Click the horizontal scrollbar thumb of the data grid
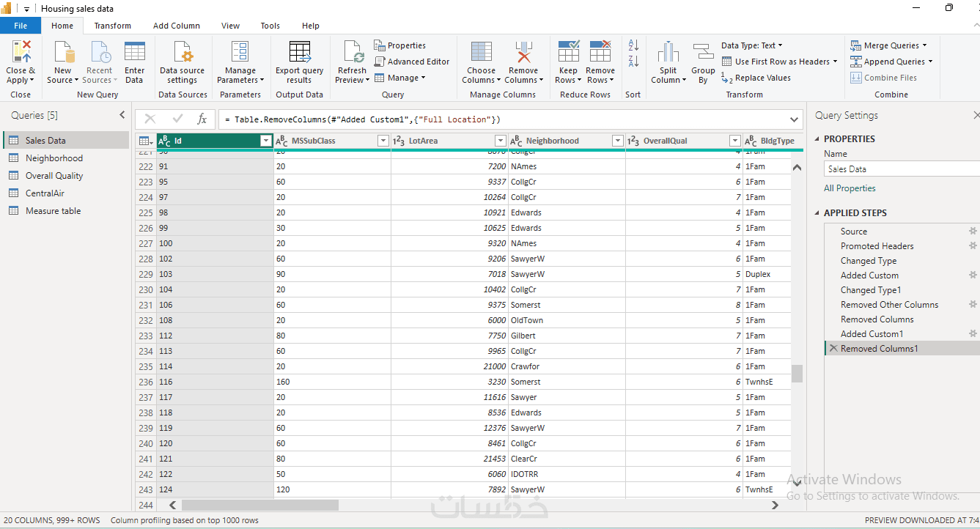This screenshot has height=529, width=980. pos(260,505)
